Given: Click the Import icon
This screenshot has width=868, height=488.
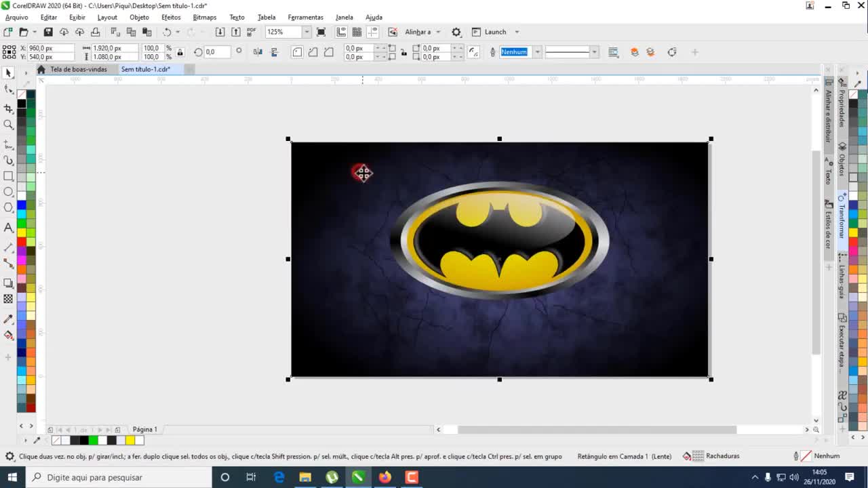Looking at the screenshot, I should (220, 32).
